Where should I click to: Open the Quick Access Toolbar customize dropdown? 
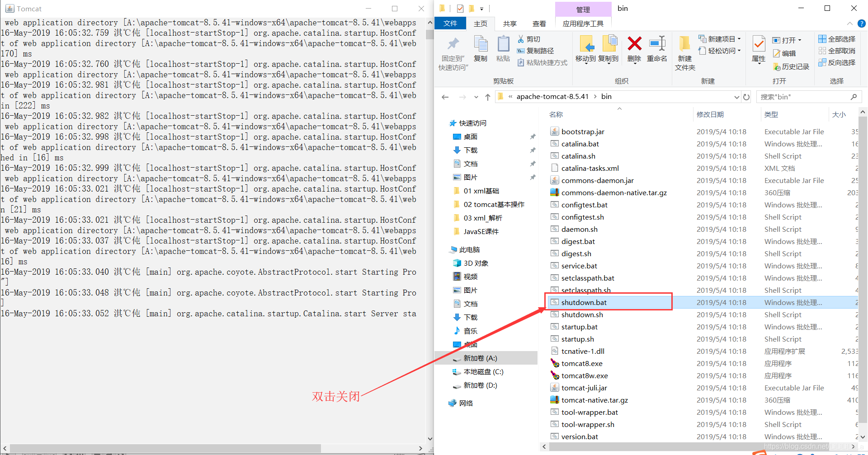click(482, 9)
